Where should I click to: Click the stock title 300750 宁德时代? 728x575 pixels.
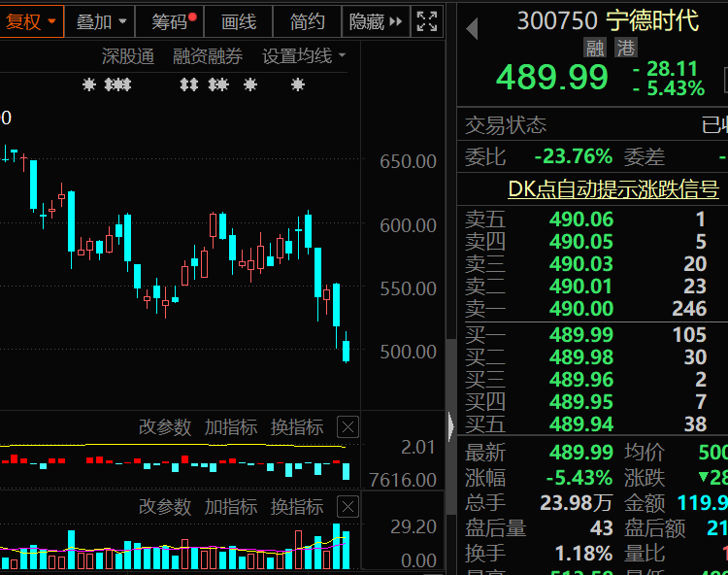point(608,20)
